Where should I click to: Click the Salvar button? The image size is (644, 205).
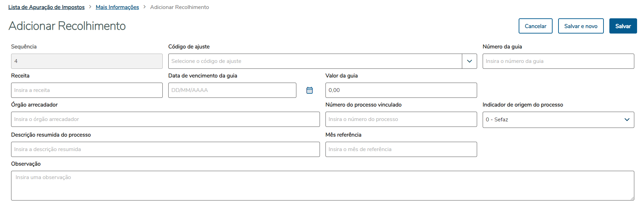coord(623,26)
